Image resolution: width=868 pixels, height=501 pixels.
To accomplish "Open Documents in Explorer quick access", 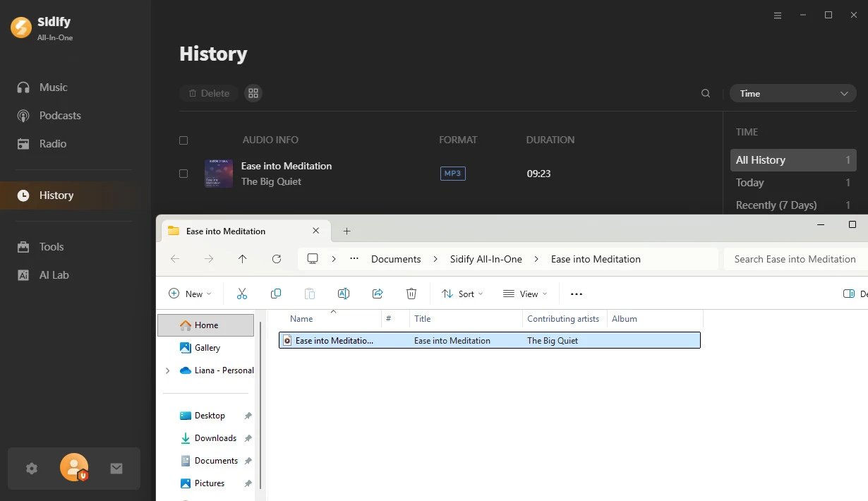I will click(216, 461).
